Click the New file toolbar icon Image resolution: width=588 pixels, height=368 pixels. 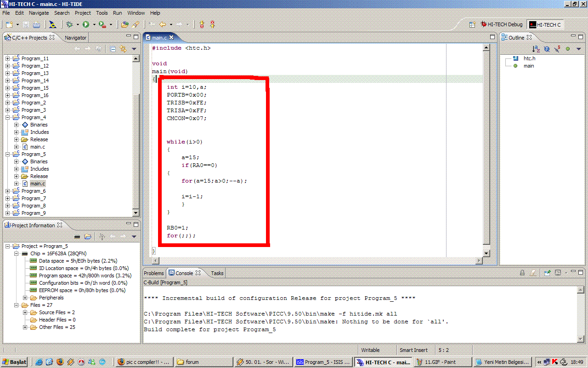(9, 24)
